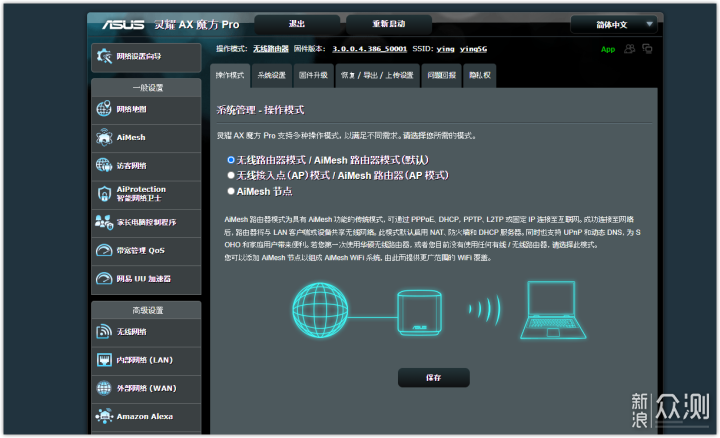Viewport: 720px width, 438px height.
Task: Click the 一般设置 section header
Action: click(x=148, y=87)
